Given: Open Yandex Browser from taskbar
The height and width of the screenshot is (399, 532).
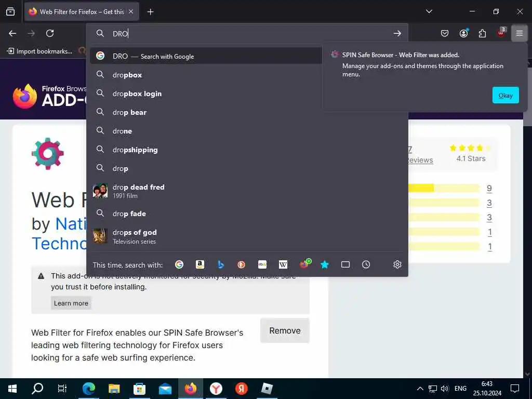Looking at the screenshot, I should (x=216, y=389).
